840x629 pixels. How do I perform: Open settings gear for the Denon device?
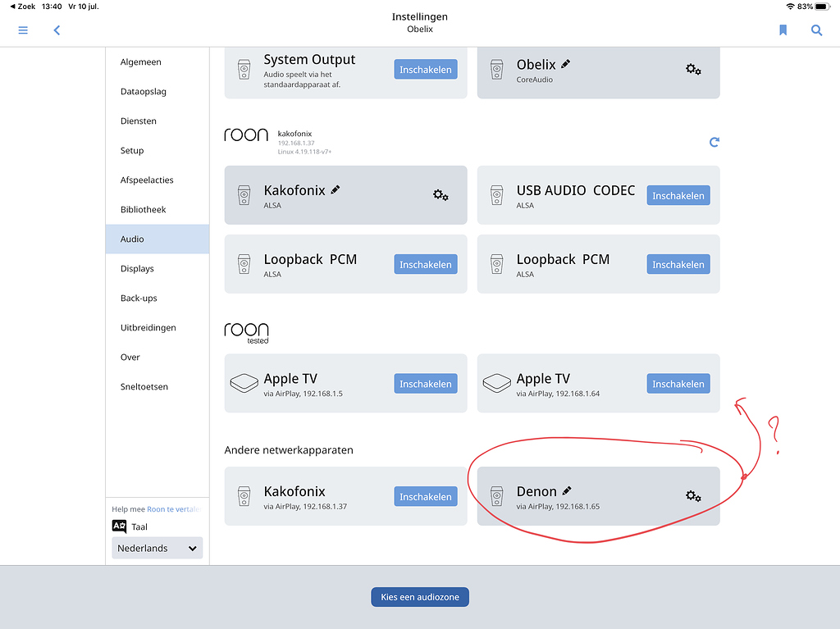(693, 496)
